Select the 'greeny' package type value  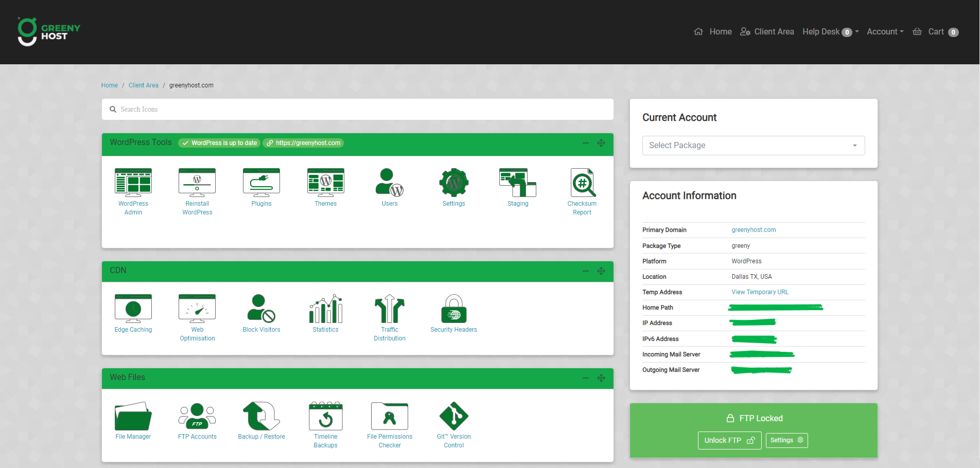[741, 246]
